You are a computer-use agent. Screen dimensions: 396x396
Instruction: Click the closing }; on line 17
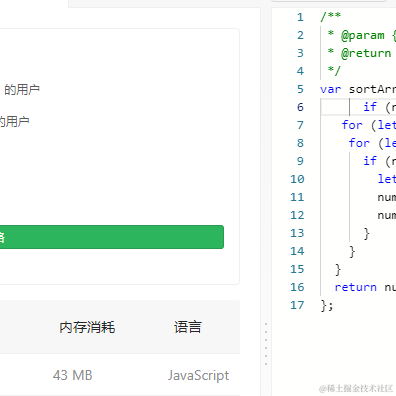coord(327,305)
